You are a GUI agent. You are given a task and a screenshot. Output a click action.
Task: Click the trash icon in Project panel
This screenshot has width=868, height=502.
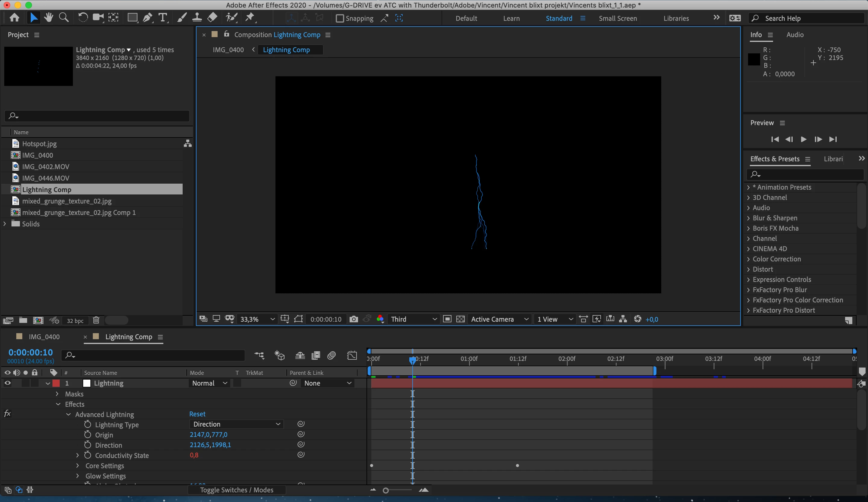tap(96, 320)
